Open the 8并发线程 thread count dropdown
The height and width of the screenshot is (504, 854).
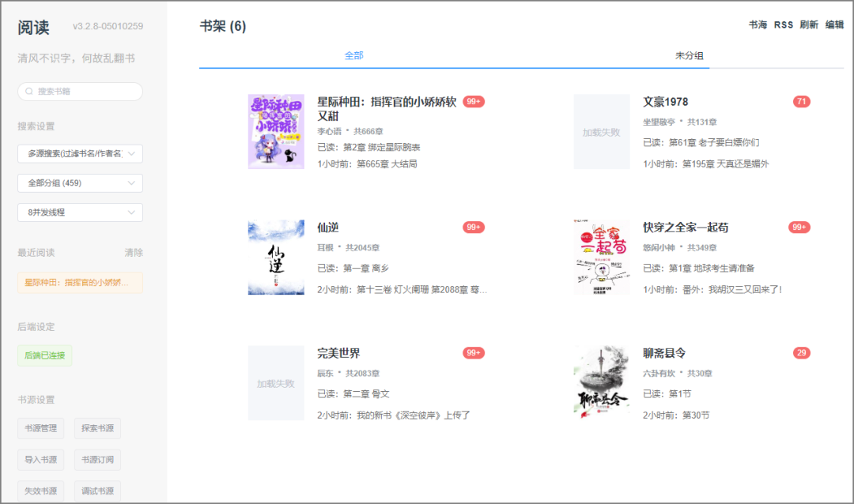[x=79, y=212]
